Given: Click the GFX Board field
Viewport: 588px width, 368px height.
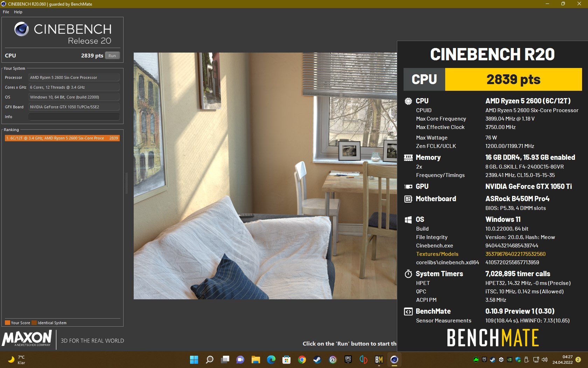Looking at the screenshot, I should coord(74,107).
